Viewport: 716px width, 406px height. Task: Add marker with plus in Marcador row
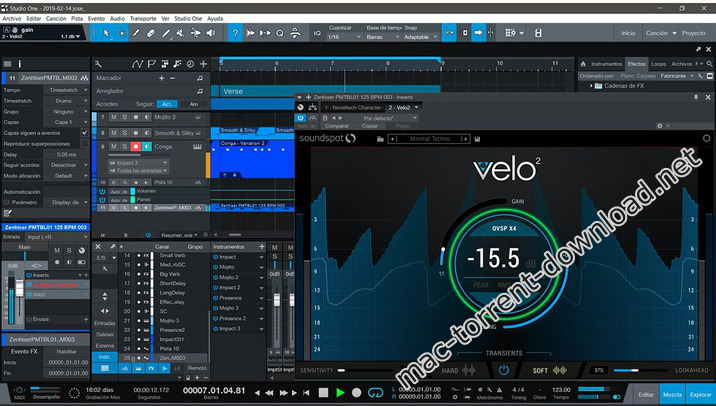(161, 78)
